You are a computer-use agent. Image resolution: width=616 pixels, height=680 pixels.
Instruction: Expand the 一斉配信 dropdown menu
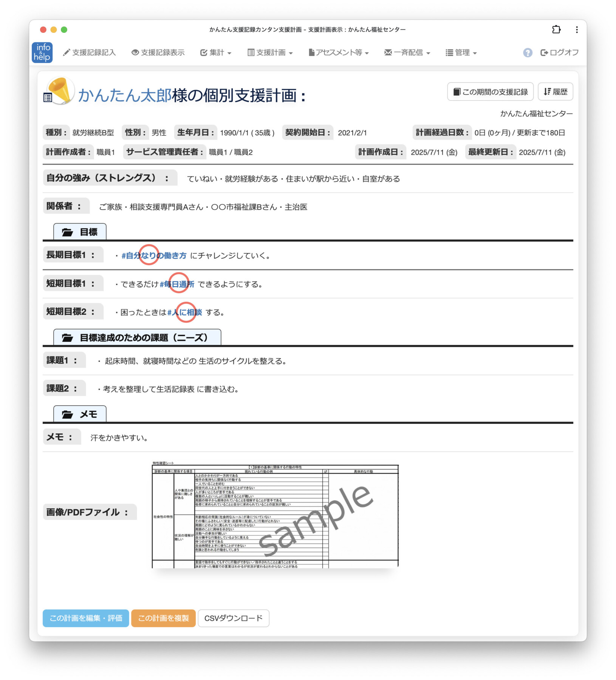click(x=407, y=53)
